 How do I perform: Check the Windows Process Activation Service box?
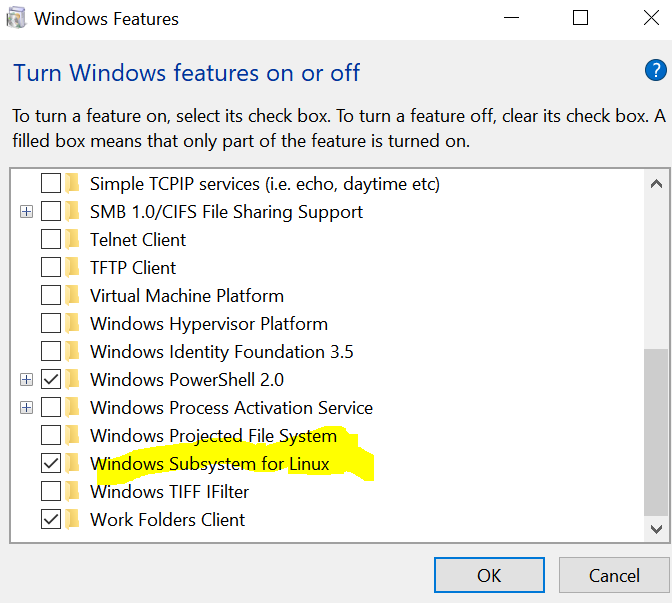tap(51, 407)
